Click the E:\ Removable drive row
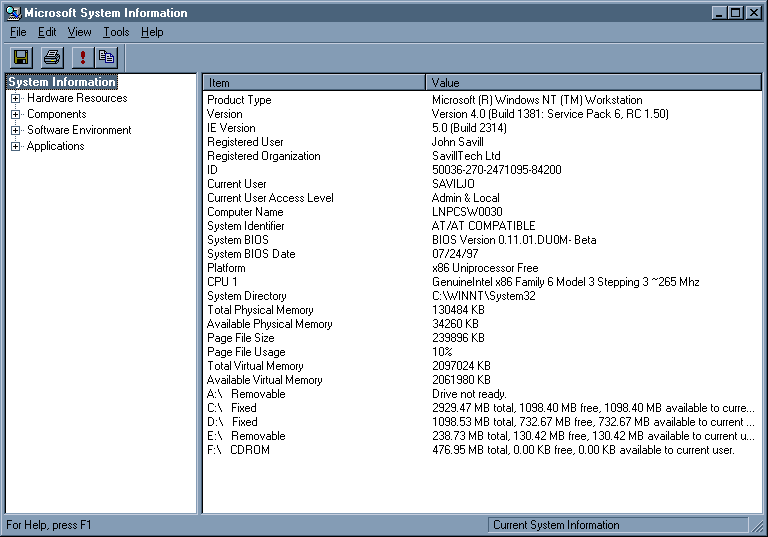Image resolution: width=768 pixels, height=537 pixels. [482, 436]
